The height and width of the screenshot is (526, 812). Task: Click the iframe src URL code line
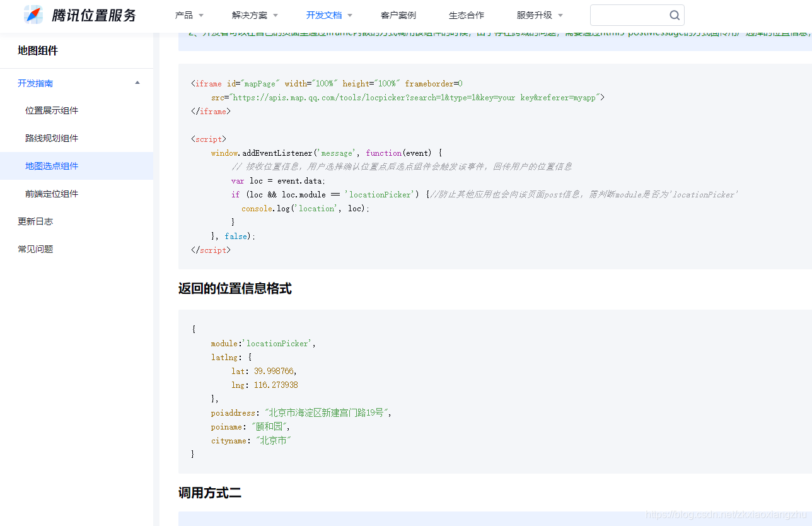point(408,98)
